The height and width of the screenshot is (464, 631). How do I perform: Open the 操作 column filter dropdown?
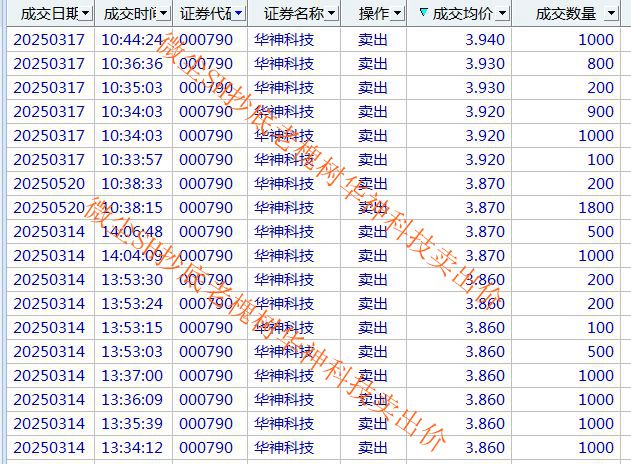tap(397, 14)
